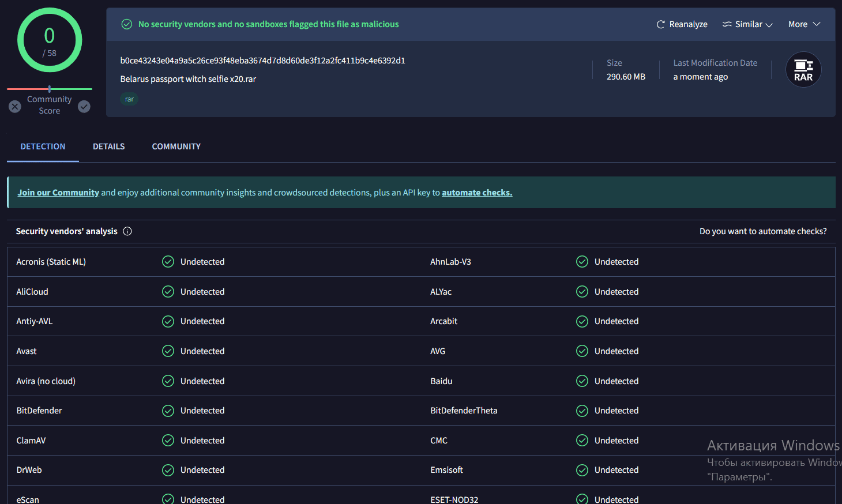Click the BitDefender vendor name
This screenshot has width=842, height=504.
tap(39, 411)
